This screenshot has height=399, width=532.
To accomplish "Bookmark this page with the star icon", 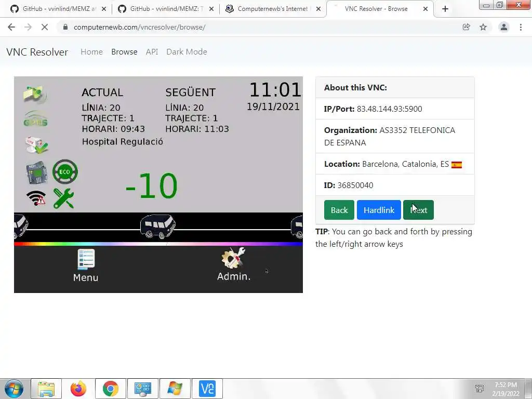I will click(x=483, y=27).
